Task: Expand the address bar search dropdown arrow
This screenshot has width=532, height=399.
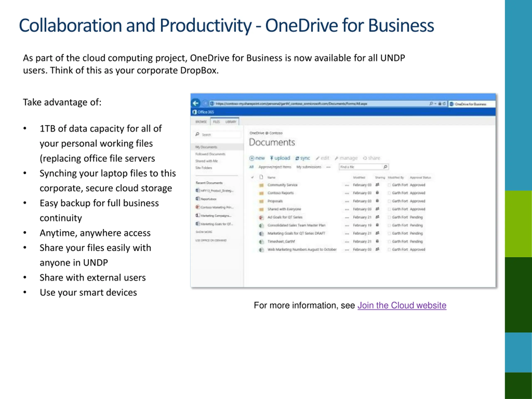Action: pyautogui.click(x=435, y=104)
